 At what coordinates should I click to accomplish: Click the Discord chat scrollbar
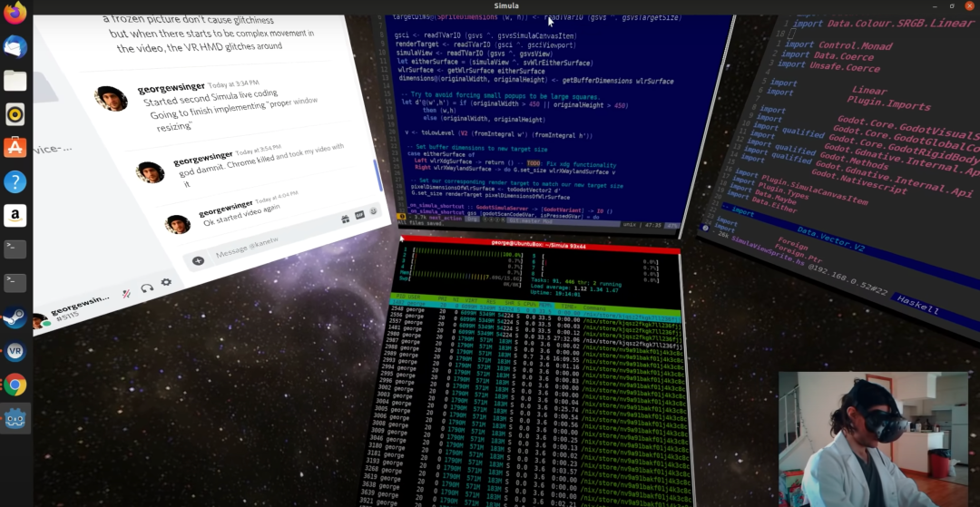[x=377, y=176]
